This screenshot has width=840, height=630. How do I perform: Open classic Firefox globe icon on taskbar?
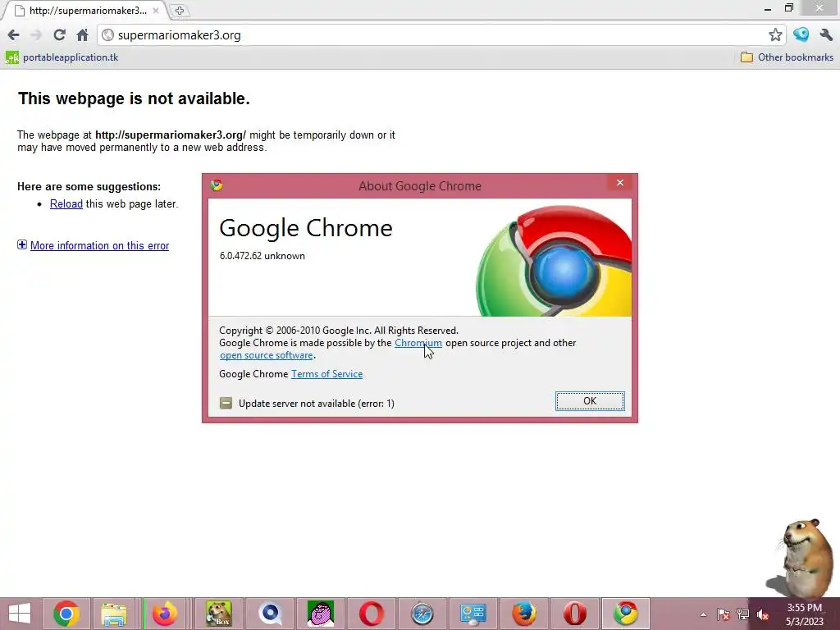[x=524, y=614]
